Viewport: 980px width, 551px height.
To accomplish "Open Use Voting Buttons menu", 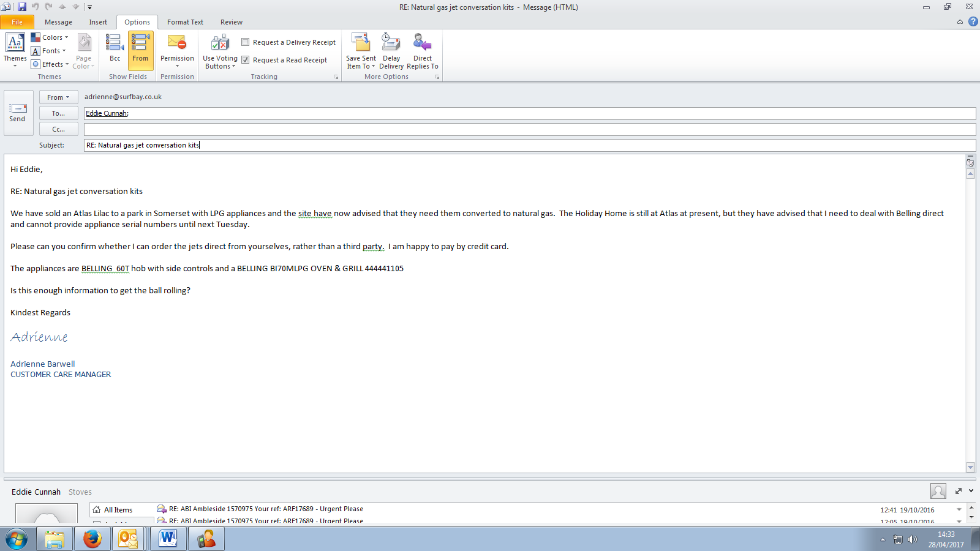I will (220, 51).
